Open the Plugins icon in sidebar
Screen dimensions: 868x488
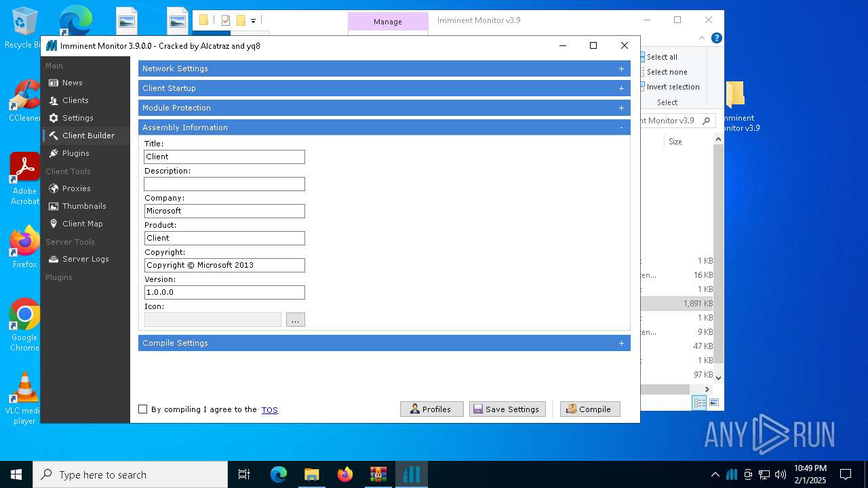point(54,153)
